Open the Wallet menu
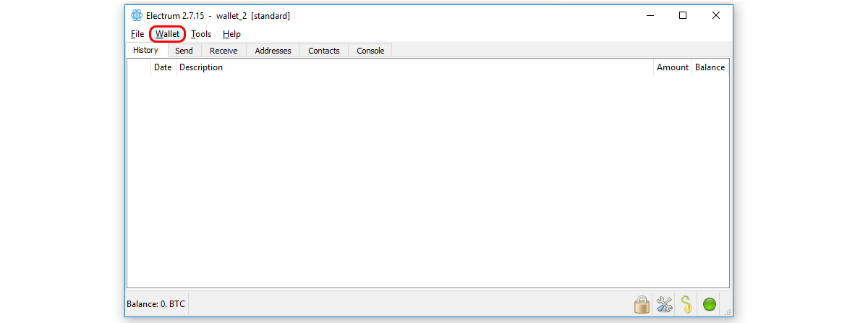The height and width of the screenshot is (323, 868). point(168,34)
